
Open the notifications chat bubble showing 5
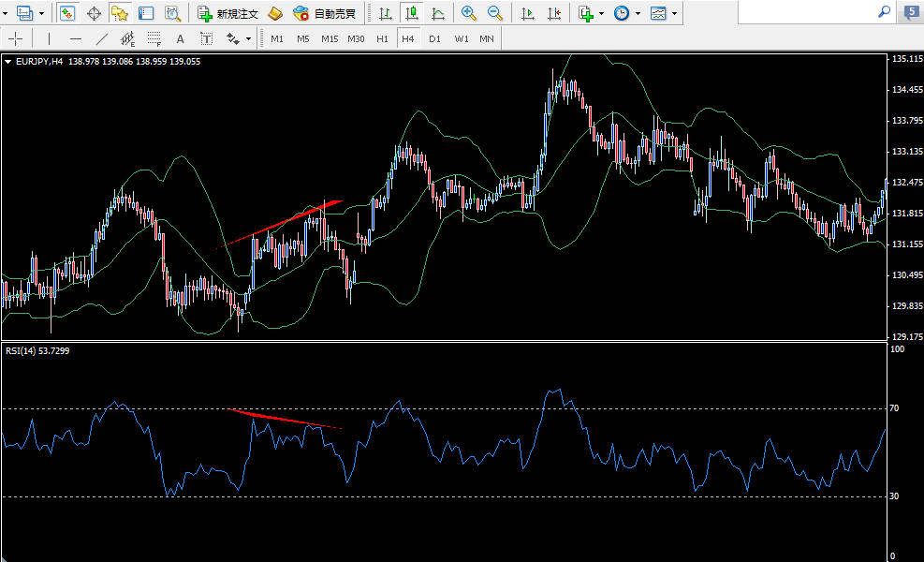pyautogui.click(x=911, y=12)
